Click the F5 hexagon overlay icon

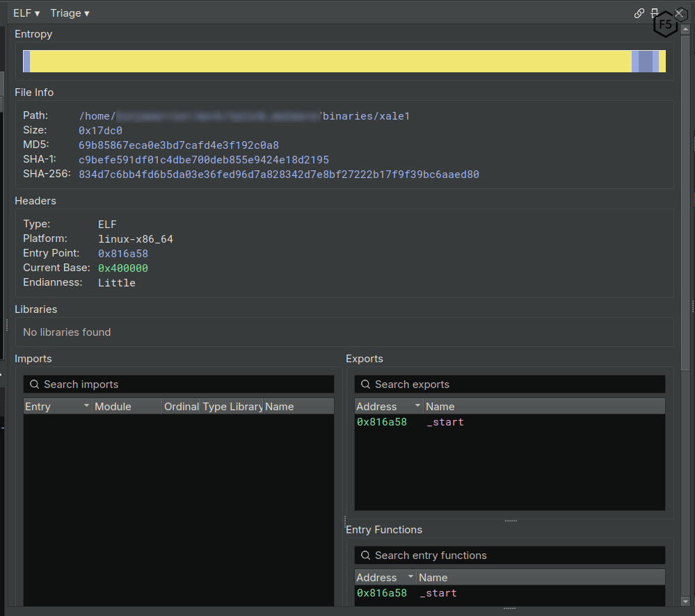[665, 26]
